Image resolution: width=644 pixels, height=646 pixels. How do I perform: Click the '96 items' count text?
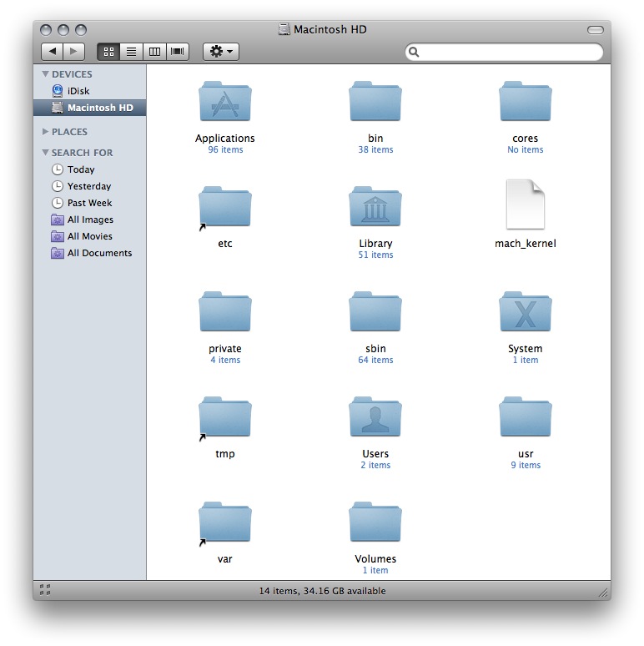click(x=225, y=149)
